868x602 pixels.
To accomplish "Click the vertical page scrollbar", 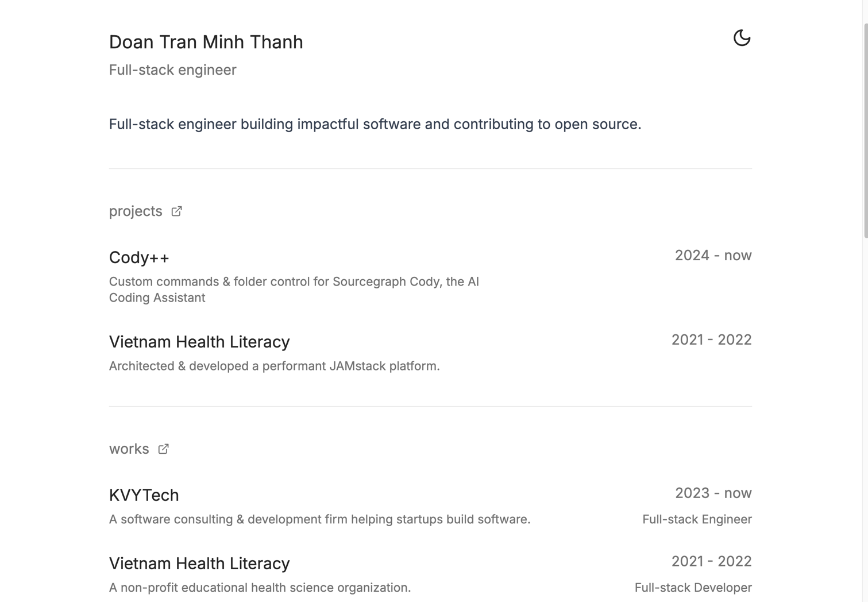I will click(865, 132).
